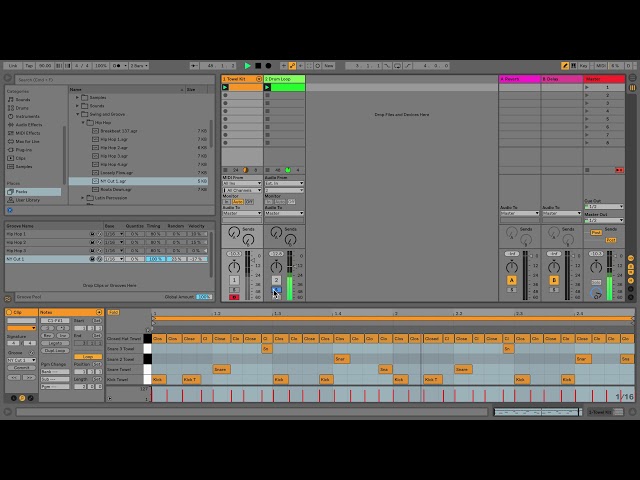
Task: Click the Rev button in Notes box
Action: click(47, 336)
